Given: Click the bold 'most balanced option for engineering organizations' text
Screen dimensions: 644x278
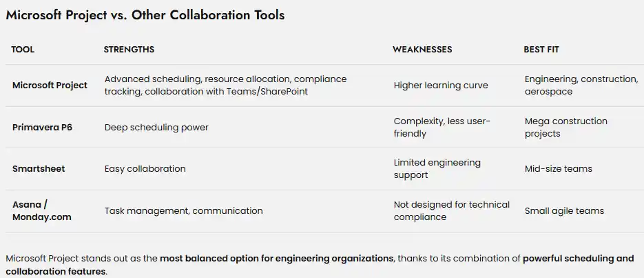Looking at the screenshot, I should coord(277,259).
